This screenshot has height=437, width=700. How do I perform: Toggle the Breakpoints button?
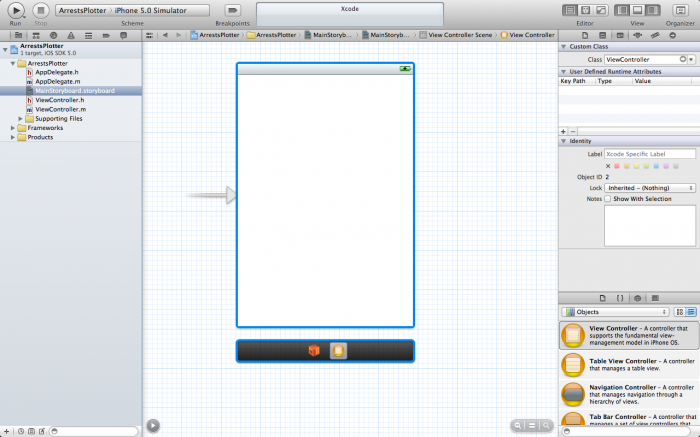click(x=232, y=10)
